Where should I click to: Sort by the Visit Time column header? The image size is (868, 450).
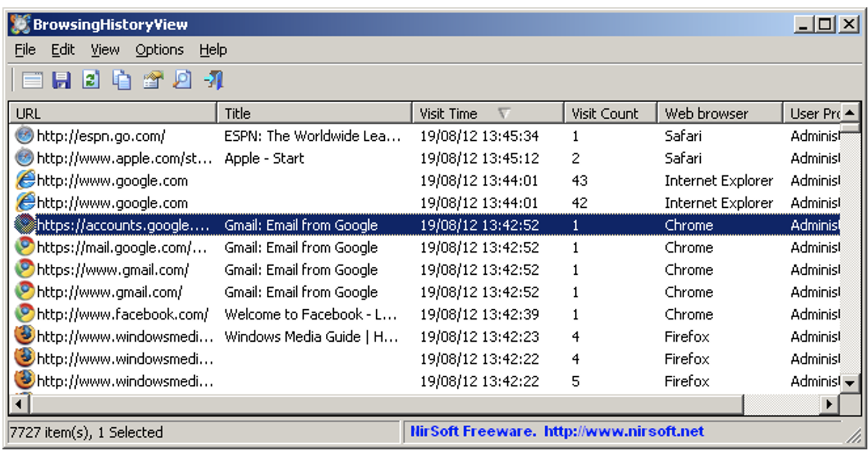tap(489, 114)
